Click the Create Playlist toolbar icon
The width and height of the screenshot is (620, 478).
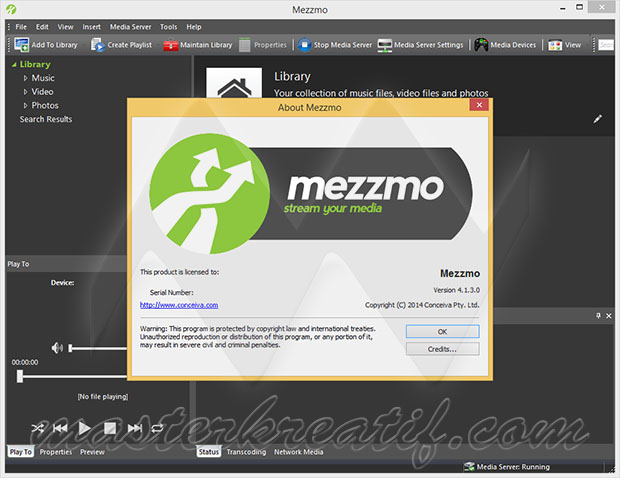(97, 45)
